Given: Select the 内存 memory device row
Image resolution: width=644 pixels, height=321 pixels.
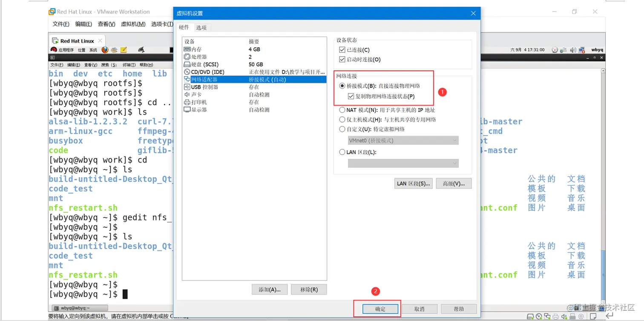Looking at the screenshot, I should coord(254,49).
